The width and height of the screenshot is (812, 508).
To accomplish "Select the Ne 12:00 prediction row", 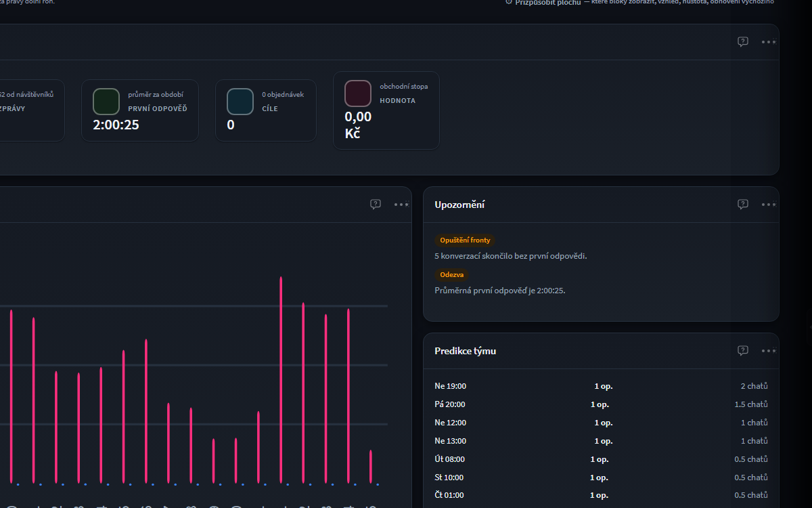I will point(601,423).
